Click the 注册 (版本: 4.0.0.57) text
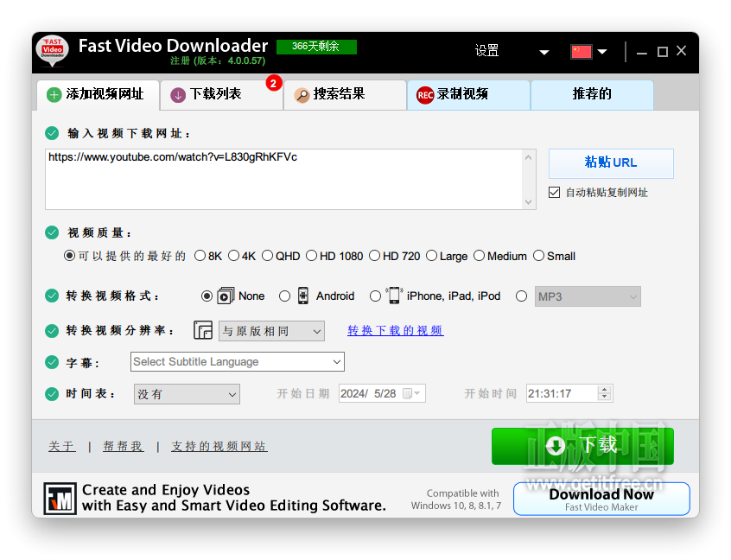 (218, 61)
